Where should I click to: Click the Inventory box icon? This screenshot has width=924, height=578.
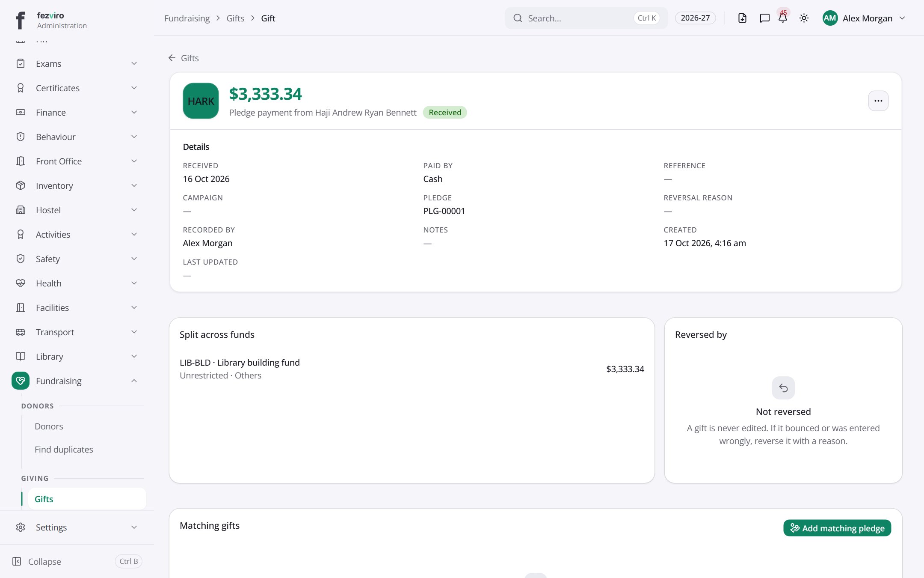(x=21, y=186)
